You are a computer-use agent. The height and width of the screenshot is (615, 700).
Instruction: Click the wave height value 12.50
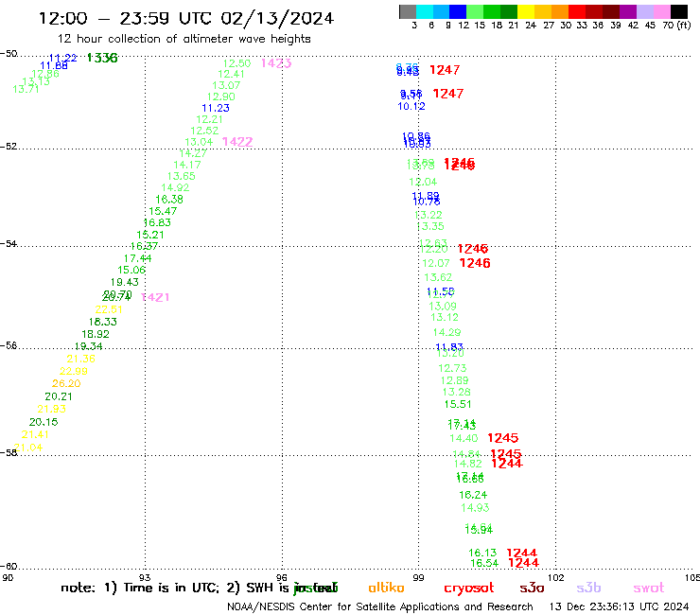pos(237,64)
